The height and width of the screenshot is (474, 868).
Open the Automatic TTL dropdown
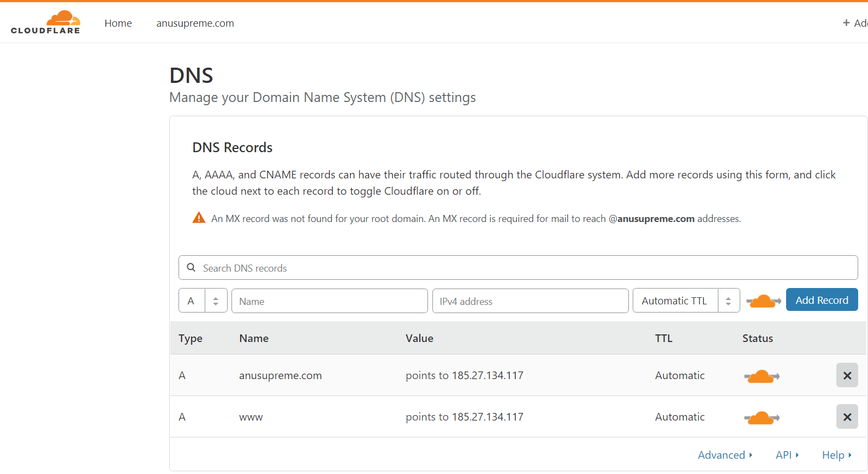pyautogui.click(x=686, y=301)
